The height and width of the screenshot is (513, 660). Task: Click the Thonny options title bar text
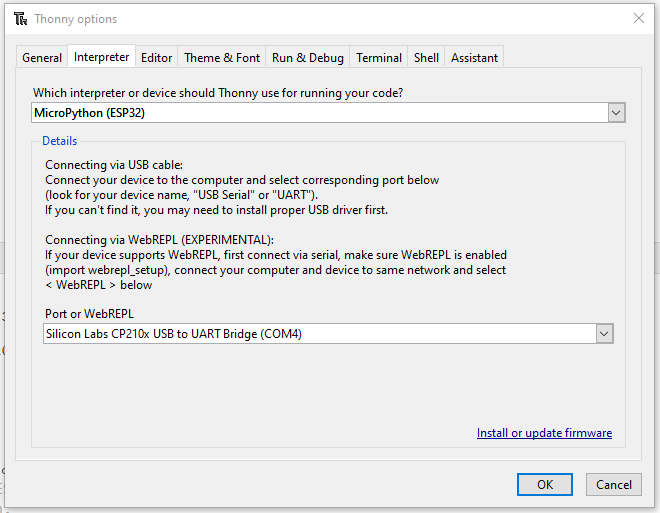76,19
